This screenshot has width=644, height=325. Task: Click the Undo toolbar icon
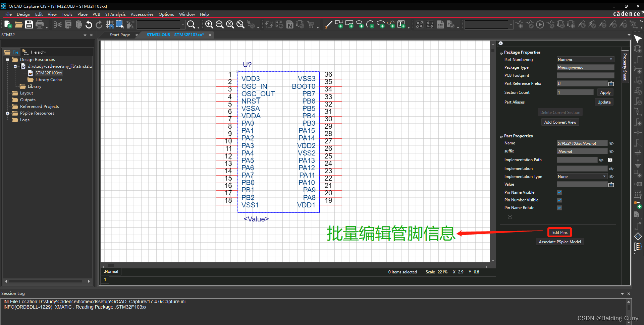point(89,24)
